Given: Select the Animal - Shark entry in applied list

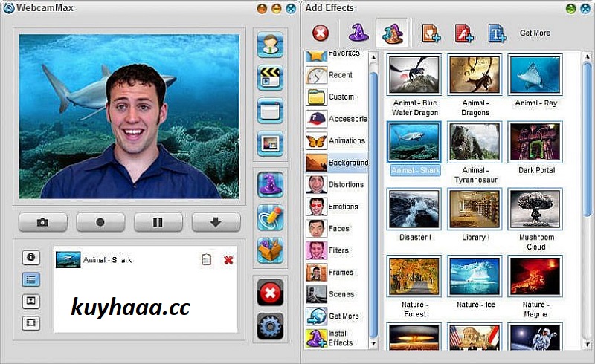Looking at the screenshot, I should [x=146, y=260].
